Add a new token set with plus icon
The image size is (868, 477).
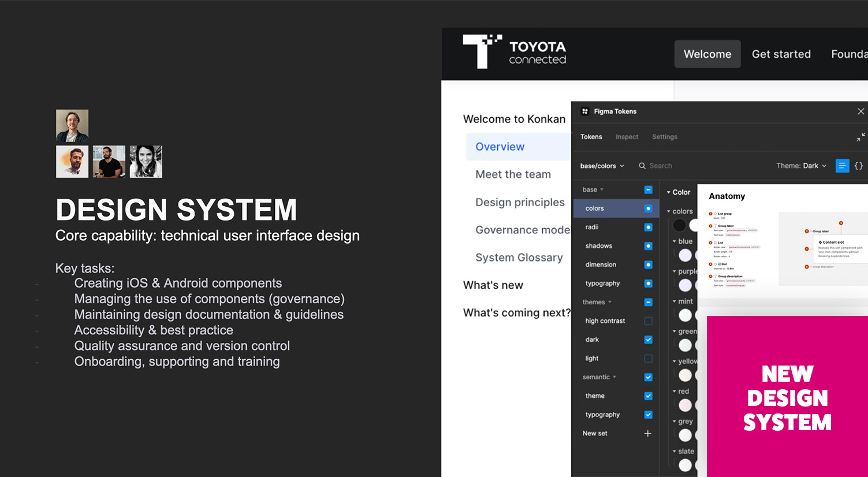tap(648, 434)
